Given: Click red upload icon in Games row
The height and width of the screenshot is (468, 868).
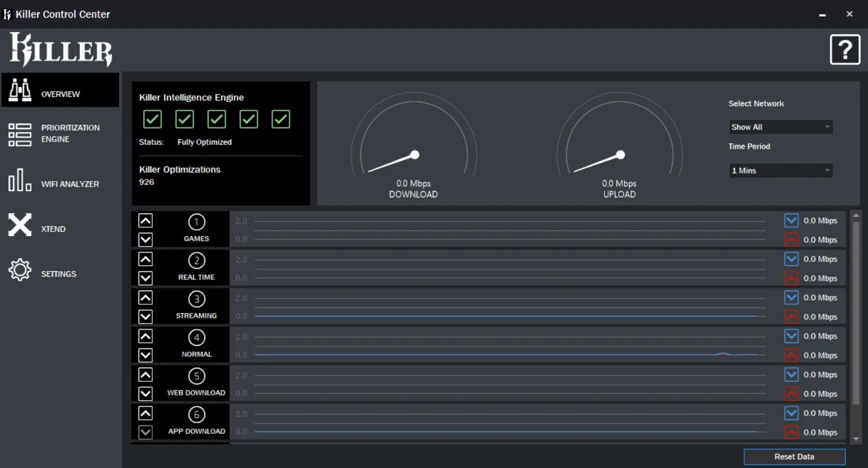Looking at the screenshot, I should click(792, 240).
